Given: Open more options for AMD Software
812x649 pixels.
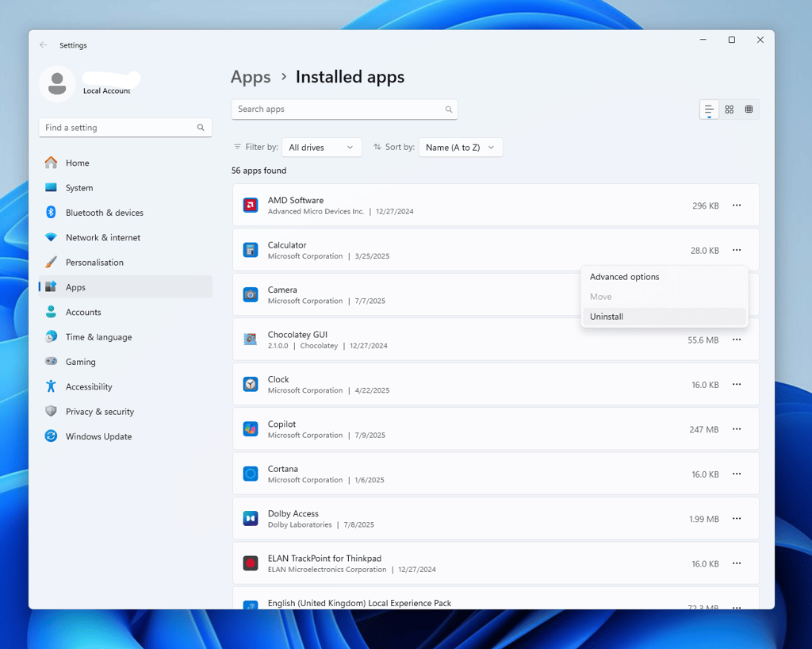Looking at the screenshot, I should click(737, 205).
